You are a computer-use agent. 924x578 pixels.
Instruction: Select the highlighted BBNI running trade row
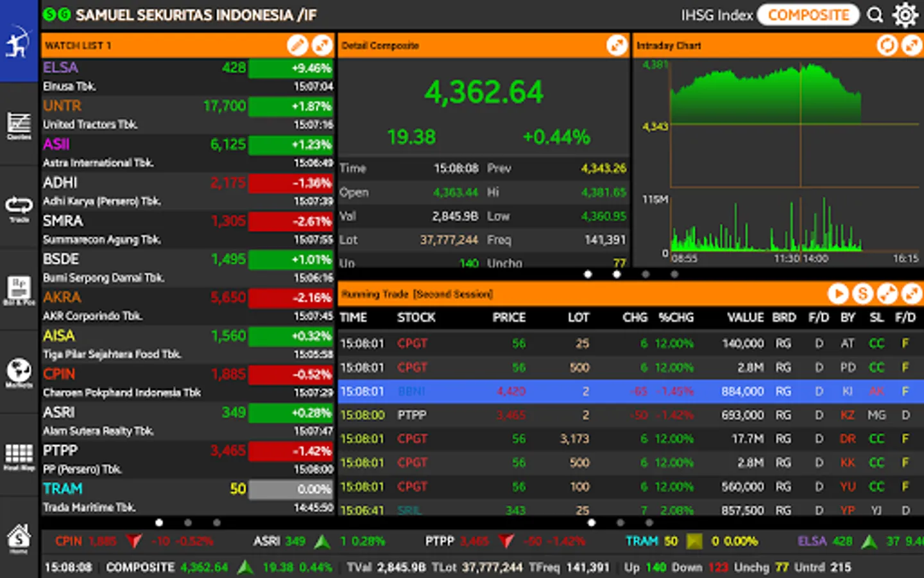(631, 391)
